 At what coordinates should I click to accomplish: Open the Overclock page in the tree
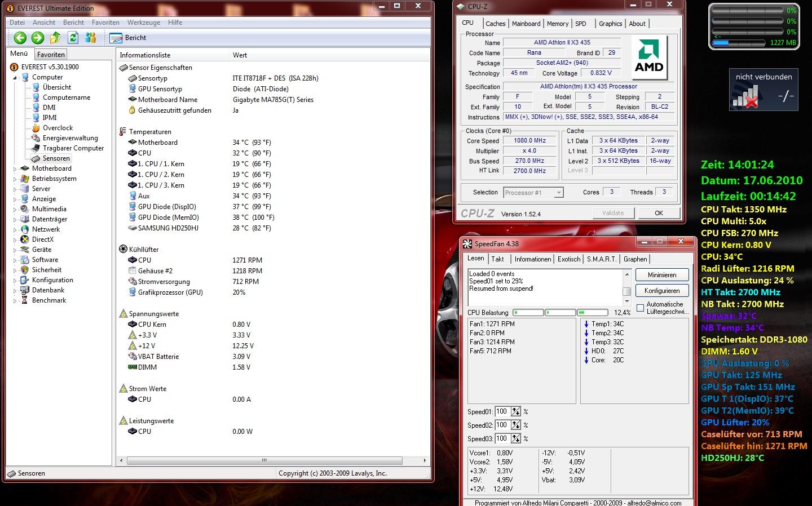[58, 128]
